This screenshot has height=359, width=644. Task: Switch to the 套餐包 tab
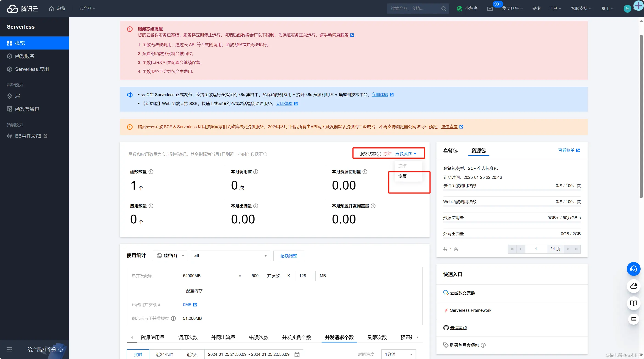[450, 150]
